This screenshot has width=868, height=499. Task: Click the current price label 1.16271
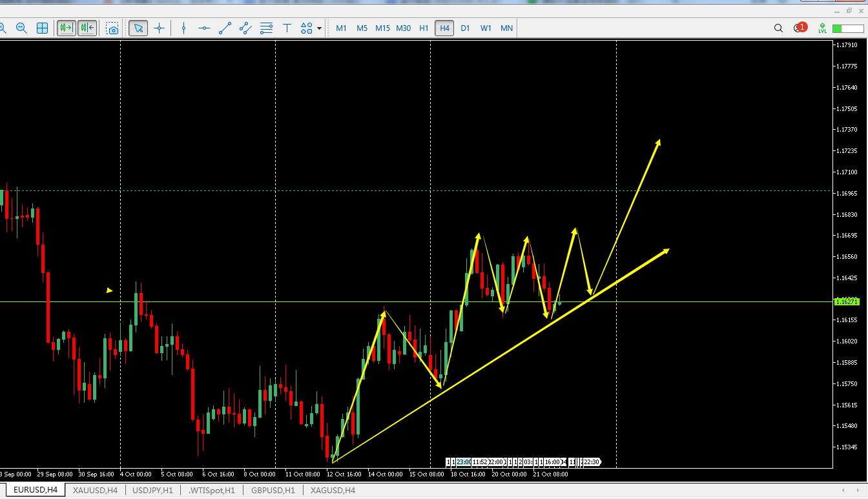pyautogui.click(x=846, y=301)
